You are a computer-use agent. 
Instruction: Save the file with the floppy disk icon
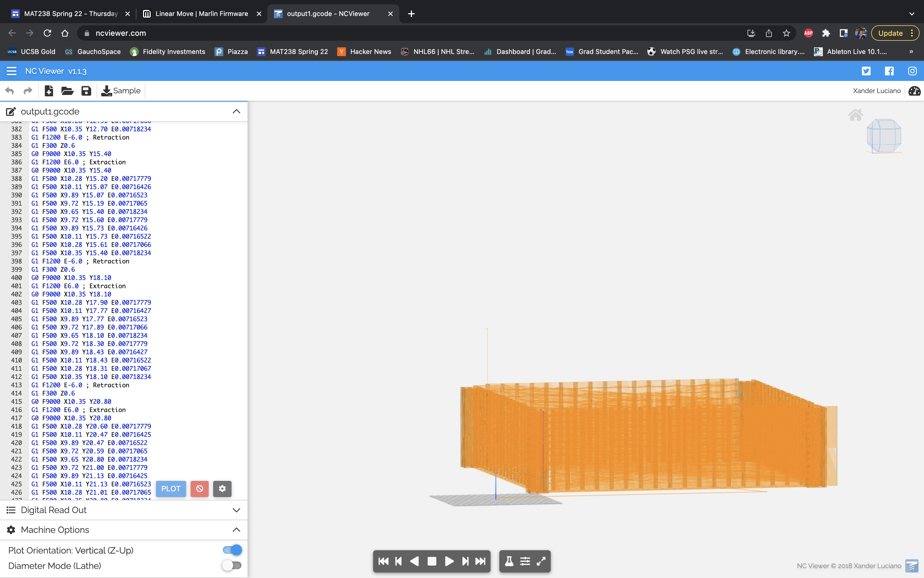coord(86,91)
